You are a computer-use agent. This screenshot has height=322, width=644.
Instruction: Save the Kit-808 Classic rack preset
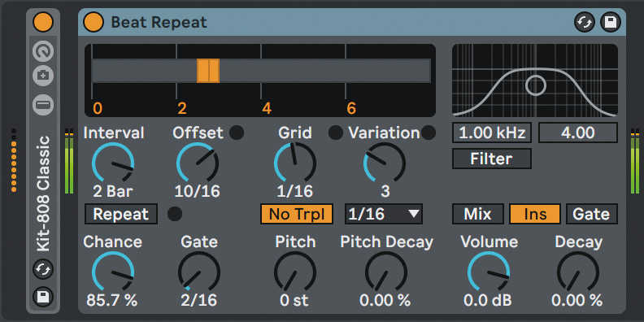coord(43,296)
